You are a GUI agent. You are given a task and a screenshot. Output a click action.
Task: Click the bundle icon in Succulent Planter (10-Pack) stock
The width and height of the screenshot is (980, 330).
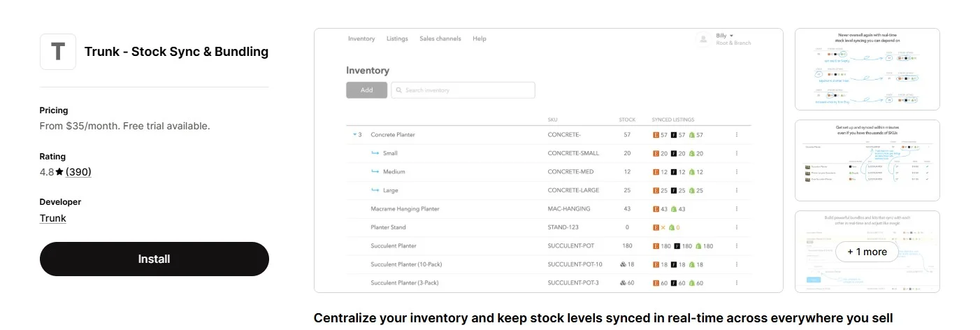coord(623,264)
